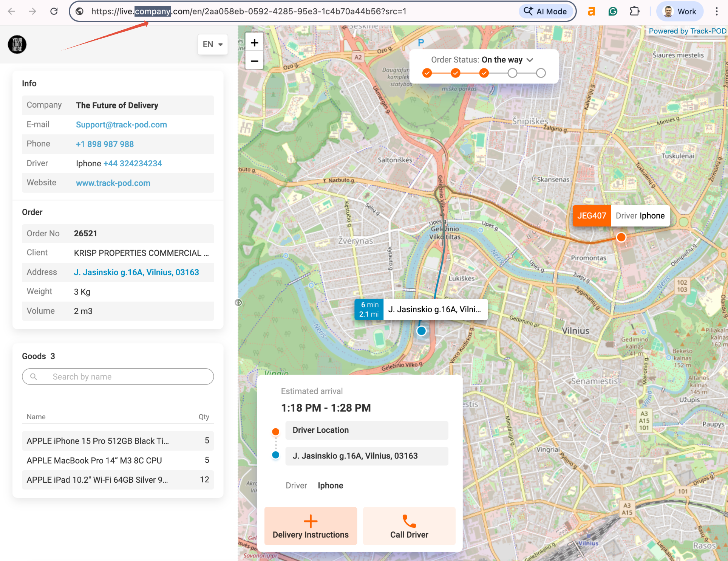Viewport: 728px width, 561px height.
Task: Open the Work profile menu
Action: [680, 11]
